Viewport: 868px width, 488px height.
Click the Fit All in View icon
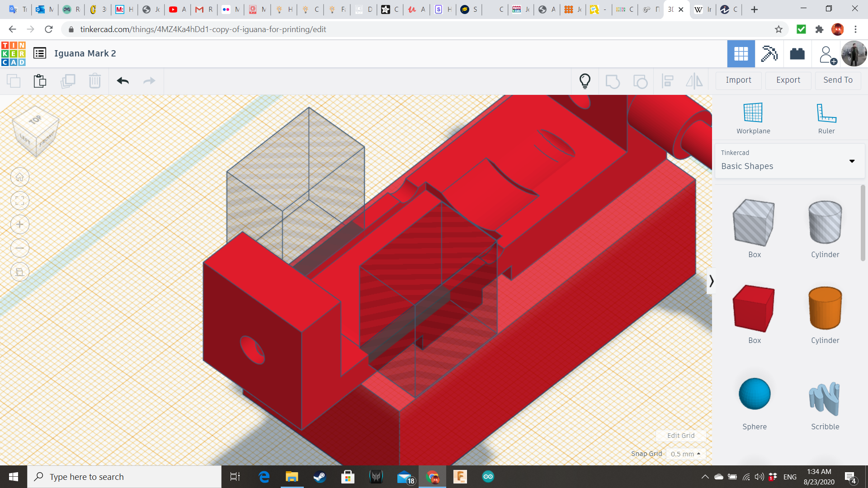pos(20,201)
